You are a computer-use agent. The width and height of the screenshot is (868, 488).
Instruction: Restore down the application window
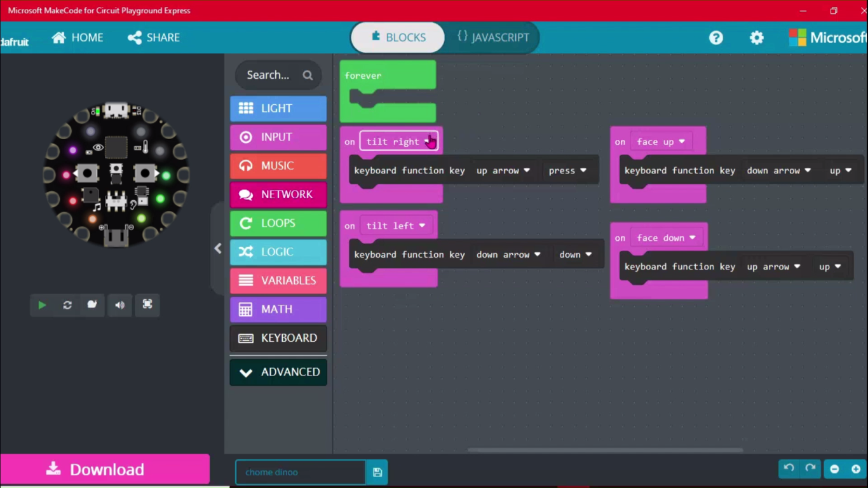click(834, 11)
